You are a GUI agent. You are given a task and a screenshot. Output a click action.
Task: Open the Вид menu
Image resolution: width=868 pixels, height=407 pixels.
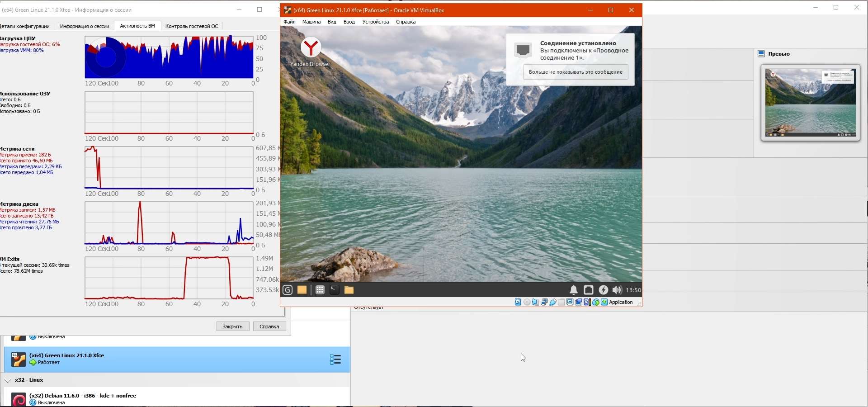pyautogui.click(x=332, y=22)
